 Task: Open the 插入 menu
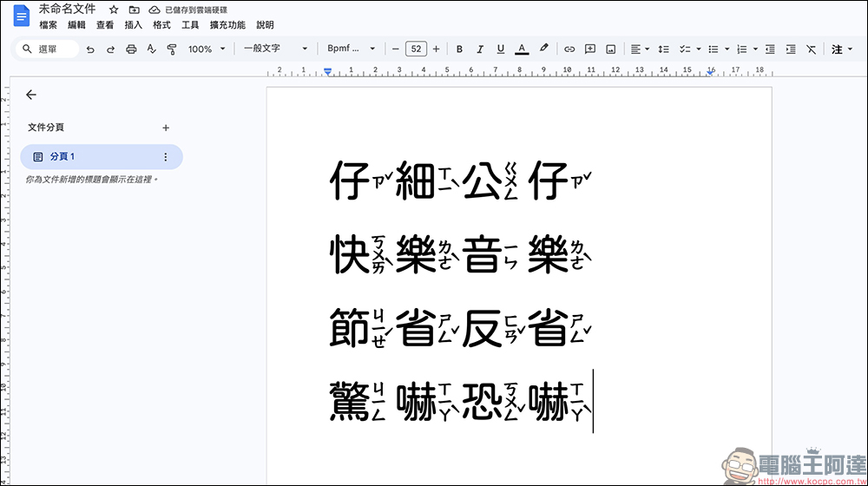133,25
